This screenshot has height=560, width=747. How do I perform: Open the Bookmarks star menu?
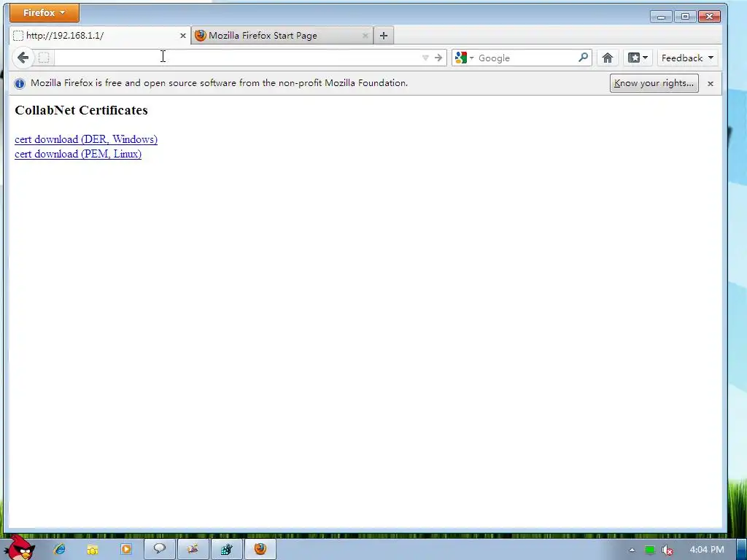tap(638, 58)
